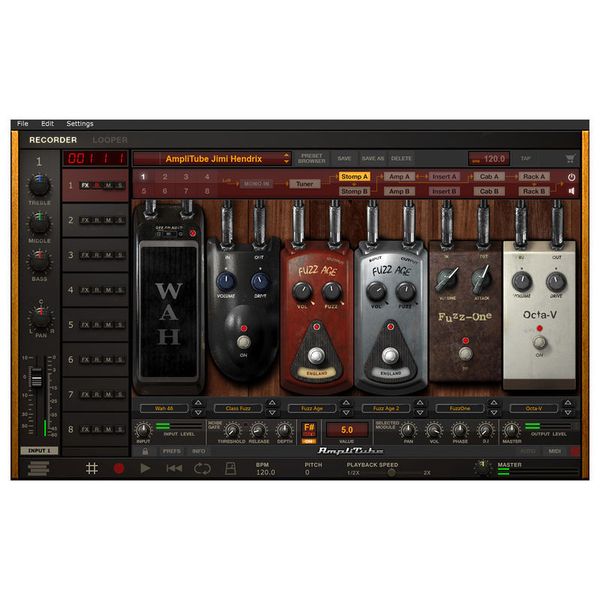Viewport: 600px width, 600px height.
Task: Stomp the Octa-V ON footswitch
Action: pyautogui.click(x=540, y=342)
